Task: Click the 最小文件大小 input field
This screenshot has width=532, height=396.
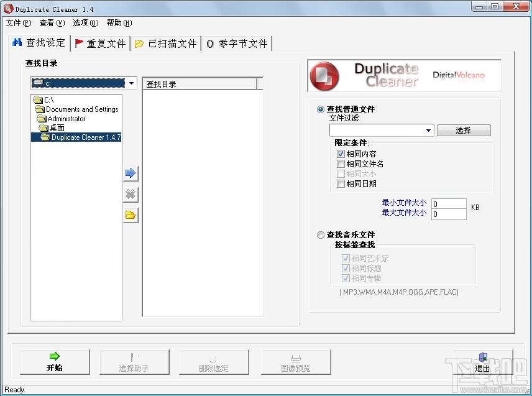Action: tap(449, 204)
